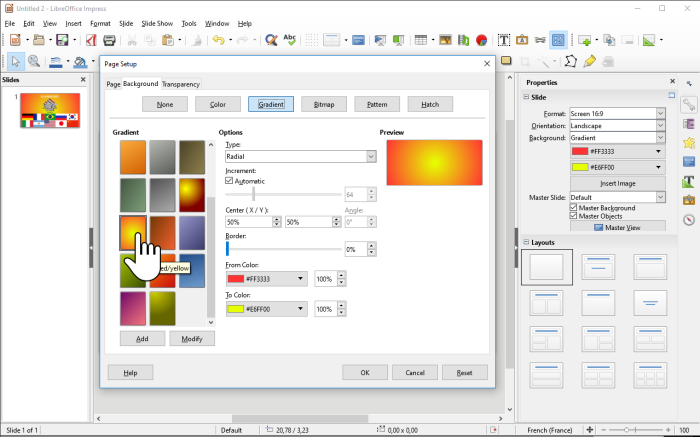Open the To Color #E6FF00 dropdown

point(267,309)
